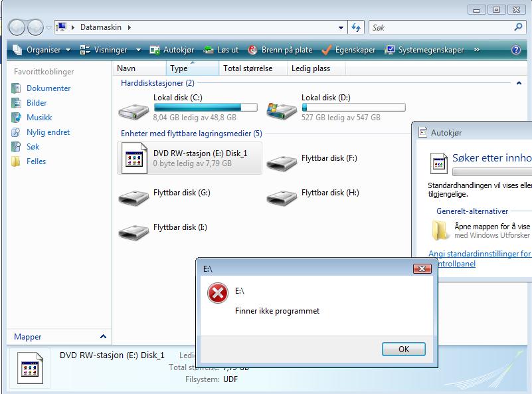
Task: Open the recent pages dropdown arrow
Action: (x=48, y=28)
